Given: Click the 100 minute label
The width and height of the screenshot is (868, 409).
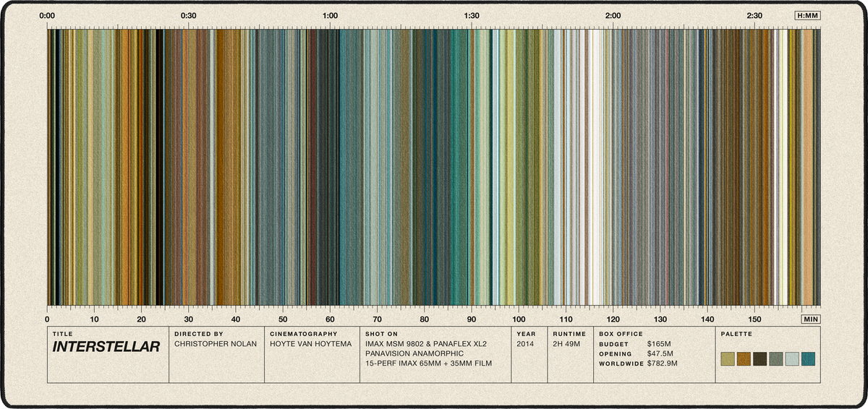Looking at the screenshot, I should pyautogui.click(x=519, y=319).
